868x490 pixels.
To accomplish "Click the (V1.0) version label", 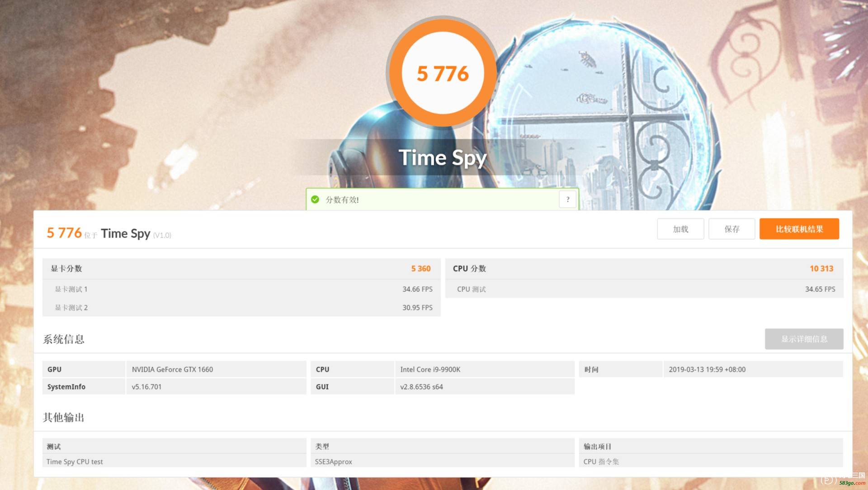I will [x=162, y=235].
